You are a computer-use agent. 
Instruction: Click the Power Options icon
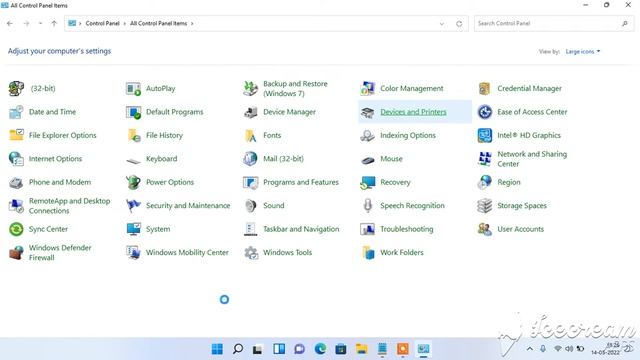[133, 182]
